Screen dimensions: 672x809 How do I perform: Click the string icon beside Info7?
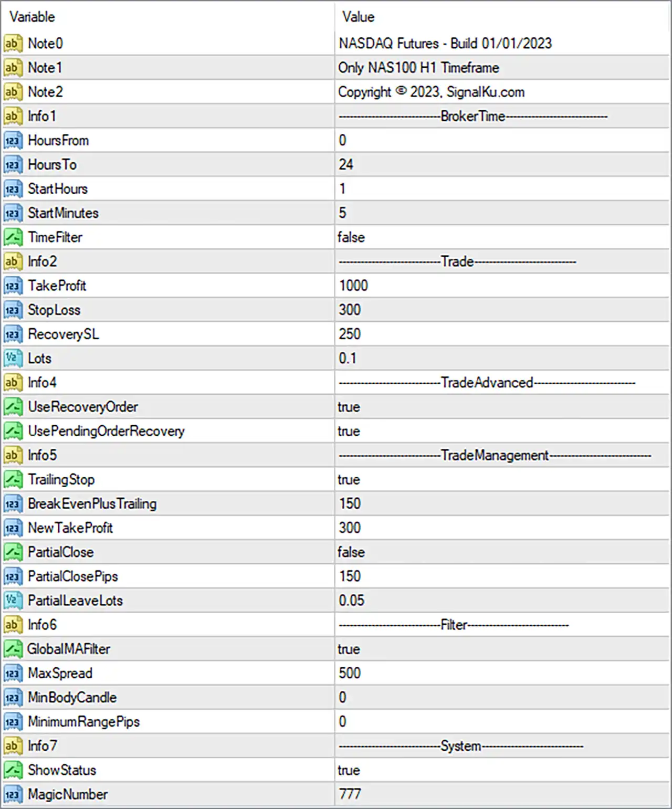tap(13, 746)
